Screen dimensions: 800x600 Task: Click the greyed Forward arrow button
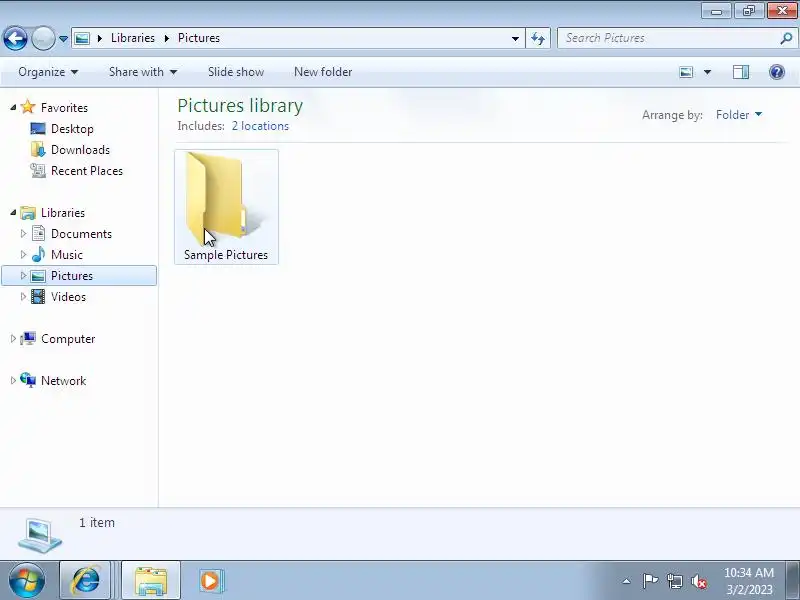[x=43, y=38]
